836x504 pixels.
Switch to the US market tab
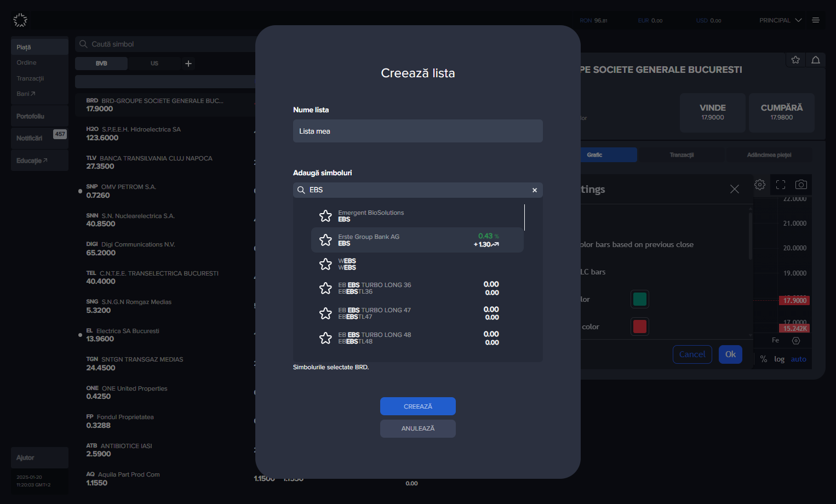tap(154, 64)
